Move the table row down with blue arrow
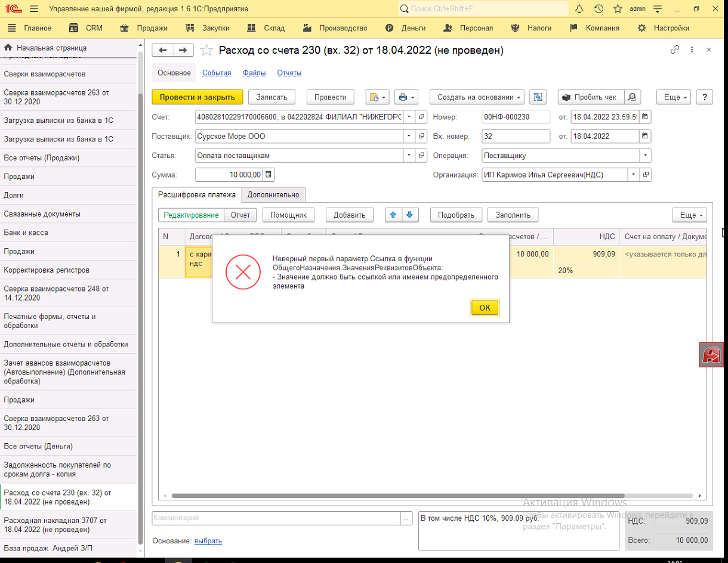Screen dimensions: 728x563 click(410, 215)
